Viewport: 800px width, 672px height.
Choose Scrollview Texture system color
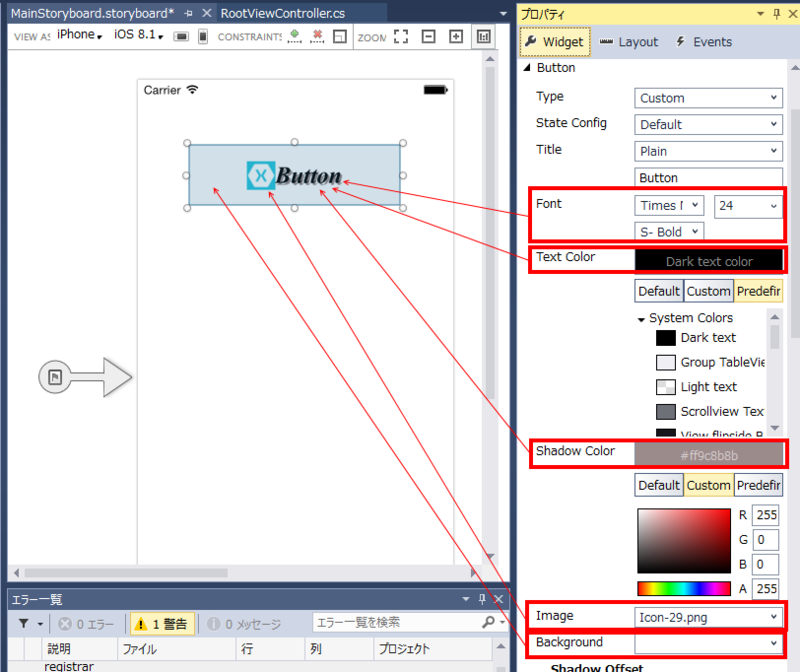710,411
